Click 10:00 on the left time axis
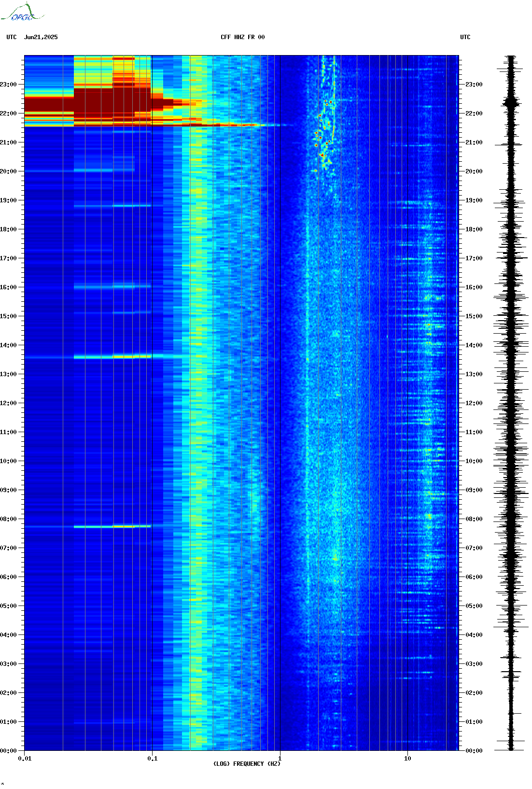Viewport: 532px width, 789px height. pos(8,461)
